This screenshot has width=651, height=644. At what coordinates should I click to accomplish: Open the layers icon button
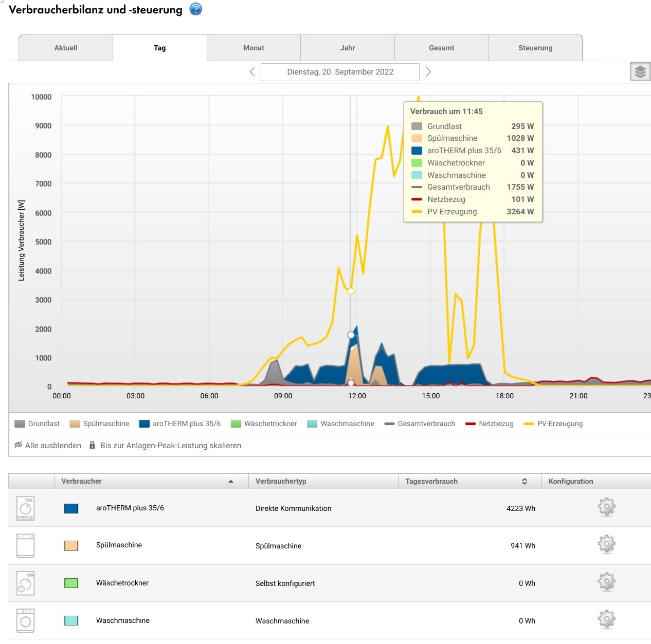pos(640,72)
